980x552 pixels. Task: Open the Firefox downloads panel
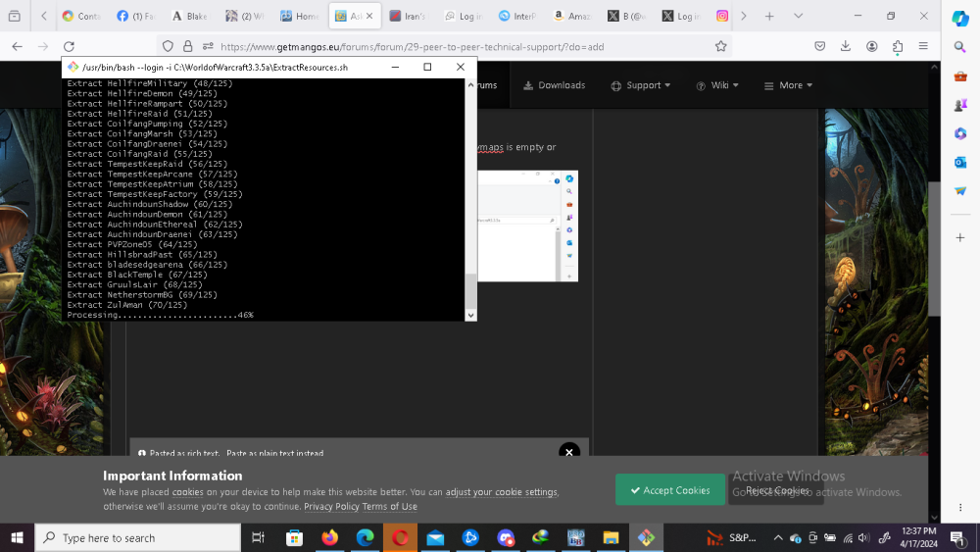846,46
